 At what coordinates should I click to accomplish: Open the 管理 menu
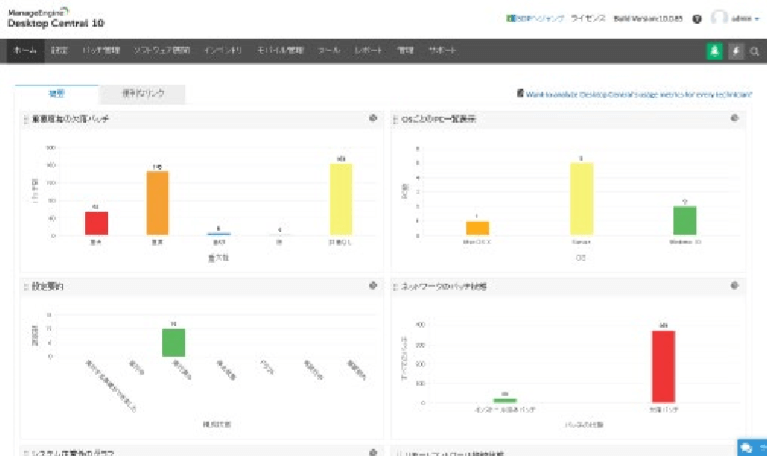pyautogui.click(x=406, y=50)
